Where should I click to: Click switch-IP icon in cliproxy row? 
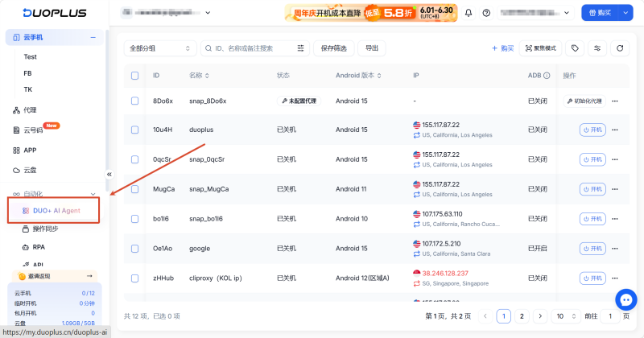click(416, 283)
